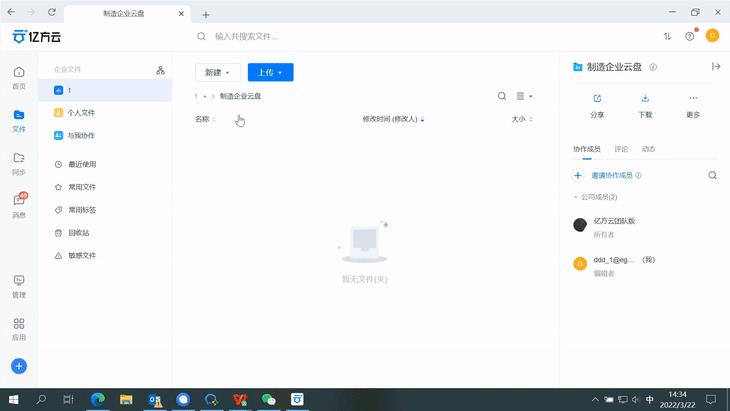Search within the current folder
Screen dimensions: 730x411
click(502, 96)
